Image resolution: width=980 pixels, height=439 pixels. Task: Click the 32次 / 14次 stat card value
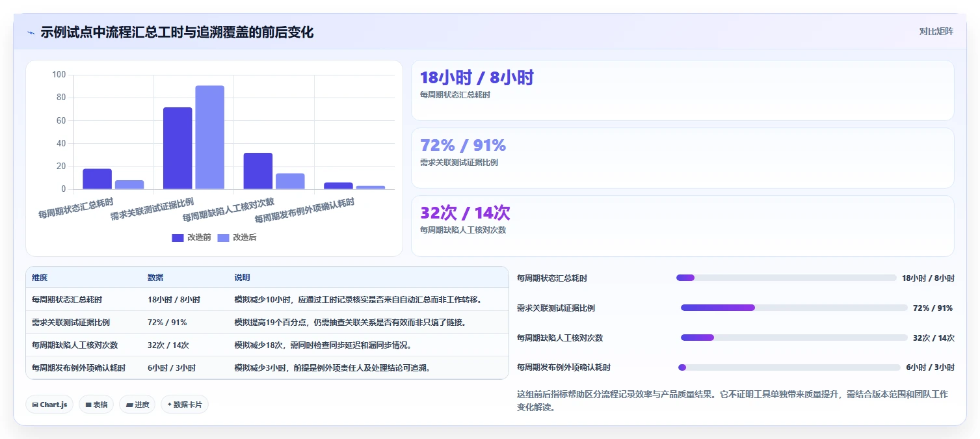coord(465,213)
